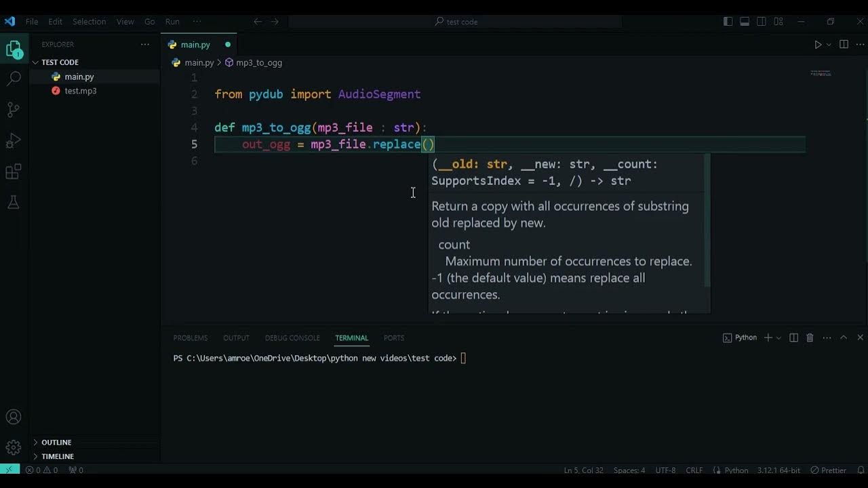Toggle bottom panel layout icon
The image size is (868, 488).
[745, 22]
